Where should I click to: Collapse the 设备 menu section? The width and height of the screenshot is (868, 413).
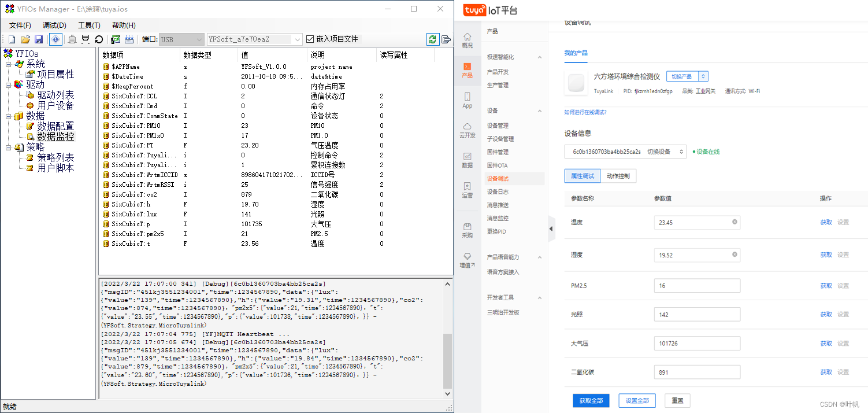pyautogui.click(x=540, y=110)
